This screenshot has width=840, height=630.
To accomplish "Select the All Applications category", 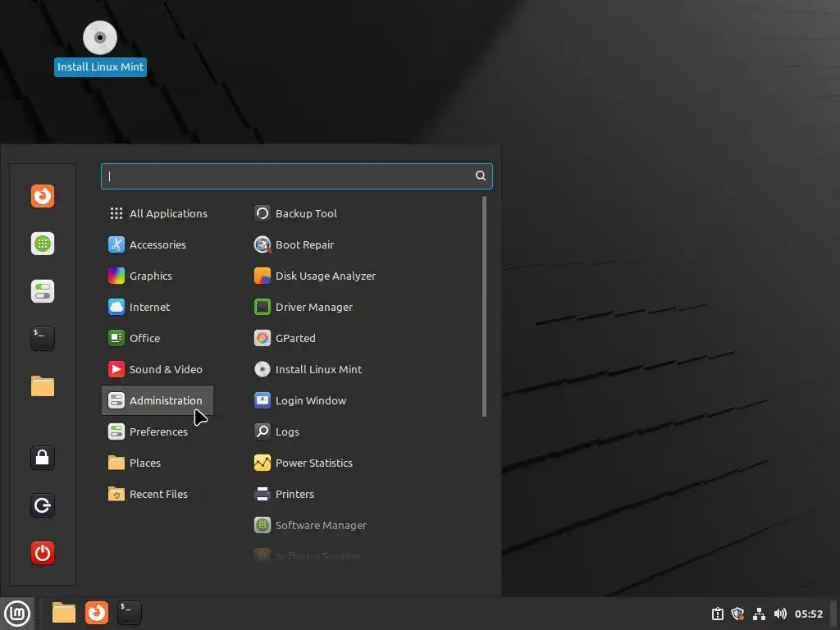I will [157, 213].
